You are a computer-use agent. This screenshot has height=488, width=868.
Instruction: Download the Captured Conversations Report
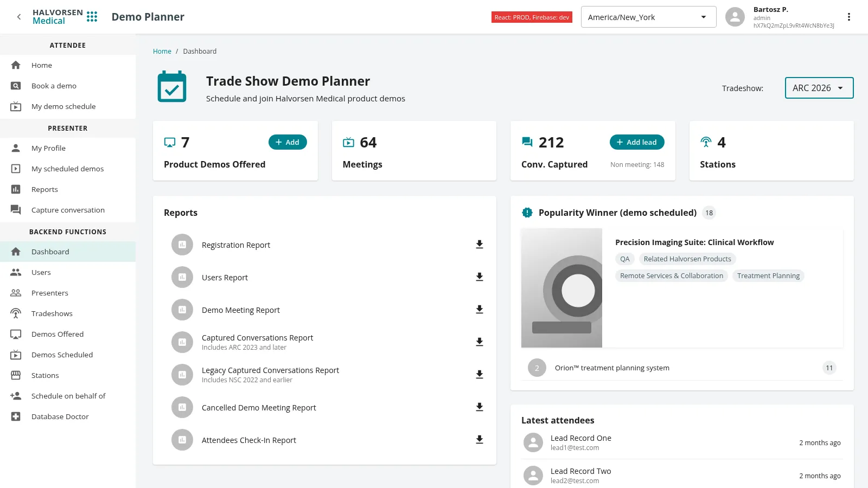click(x=480, y=342)
